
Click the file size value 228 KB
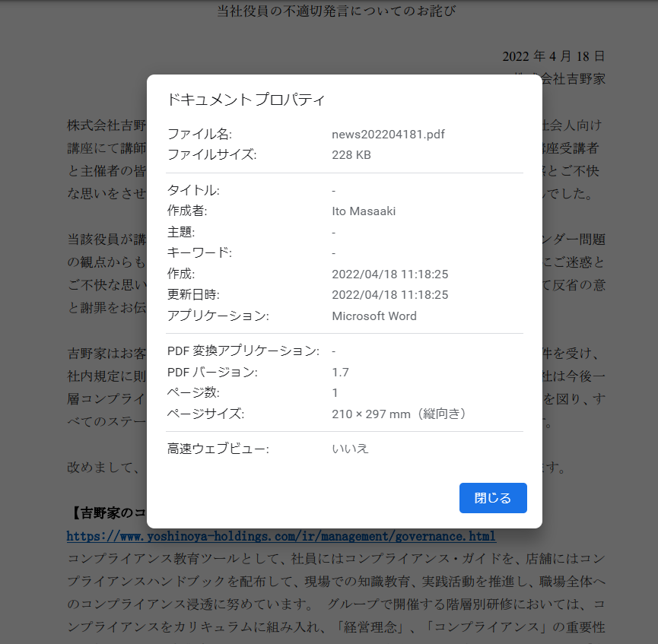pos(351,155)
